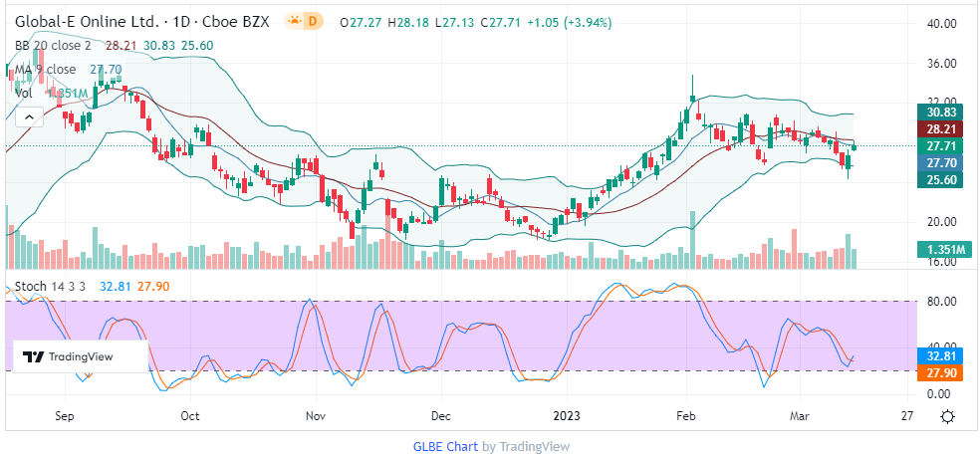980x458 pixels.
Task: Open the GLBE Chart link
Action: click(x=445, y=447)
